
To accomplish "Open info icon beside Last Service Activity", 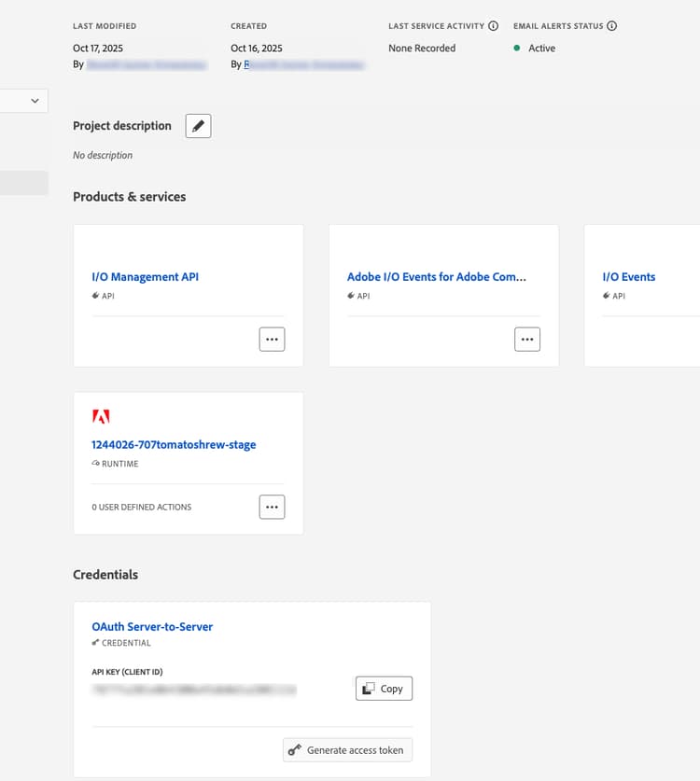I will [x=493, y=26].
